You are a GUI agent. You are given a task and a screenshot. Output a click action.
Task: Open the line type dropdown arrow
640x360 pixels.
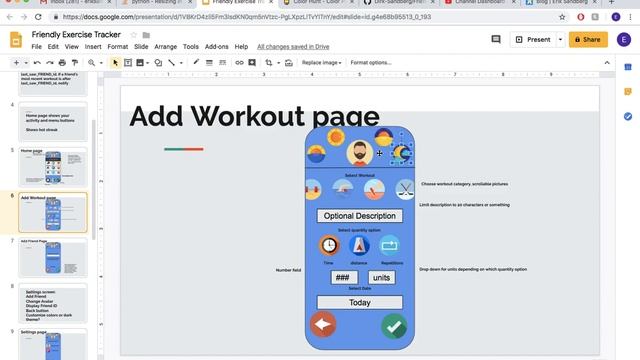[181, 63]
